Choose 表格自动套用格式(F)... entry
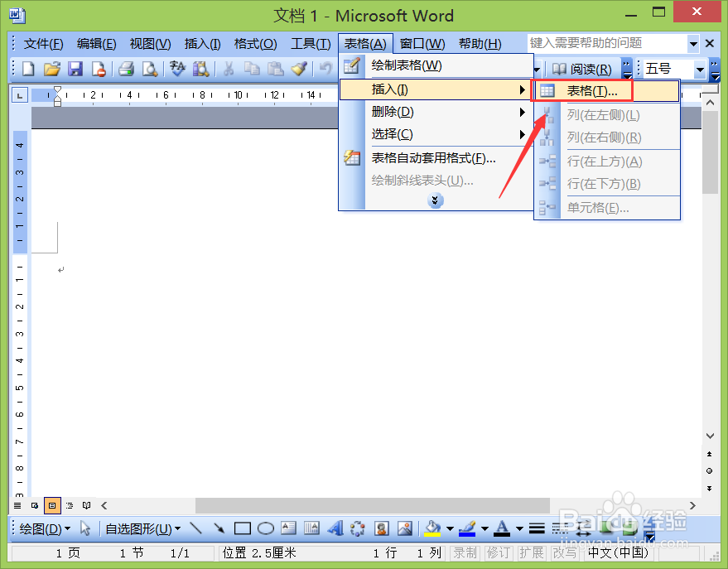This screenshot has width=728, height=569. [x=436, y=158]
